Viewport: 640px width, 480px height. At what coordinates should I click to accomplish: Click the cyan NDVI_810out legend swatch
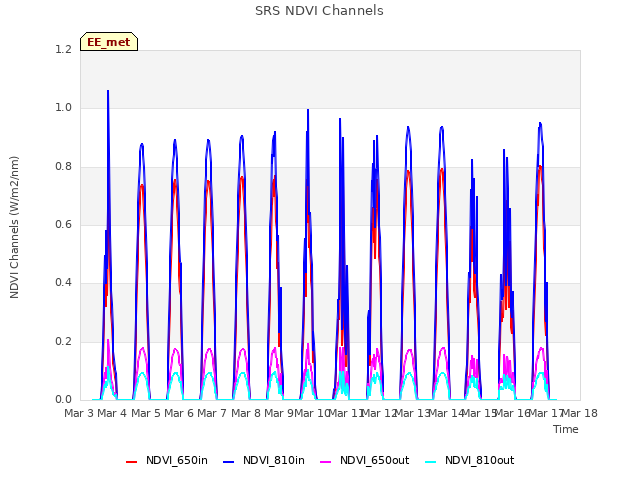(x=430, y=462)
